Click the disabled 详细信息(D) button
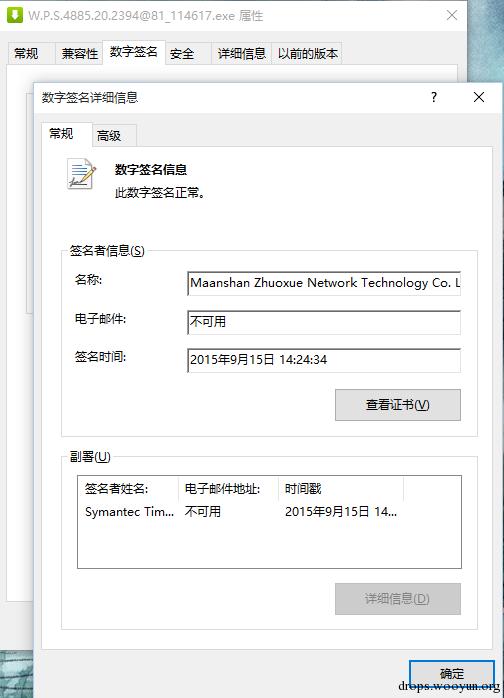 (x=398, y=599)
